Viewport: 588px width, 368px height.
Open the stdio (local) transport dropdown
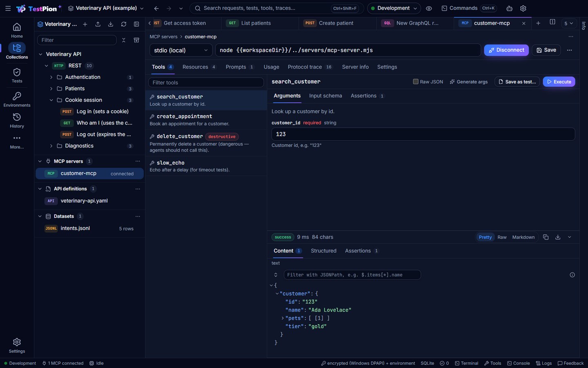coord(181,50)
